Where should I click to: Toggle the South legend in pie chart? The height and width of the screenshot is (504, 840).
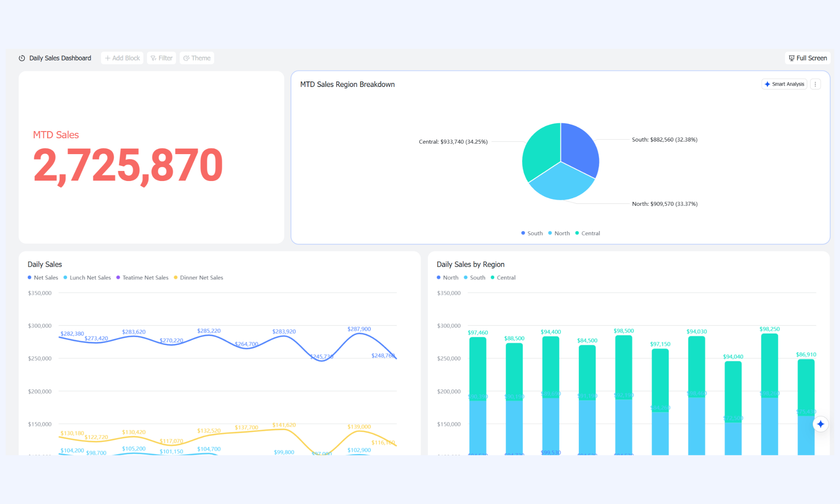point(532,233)
